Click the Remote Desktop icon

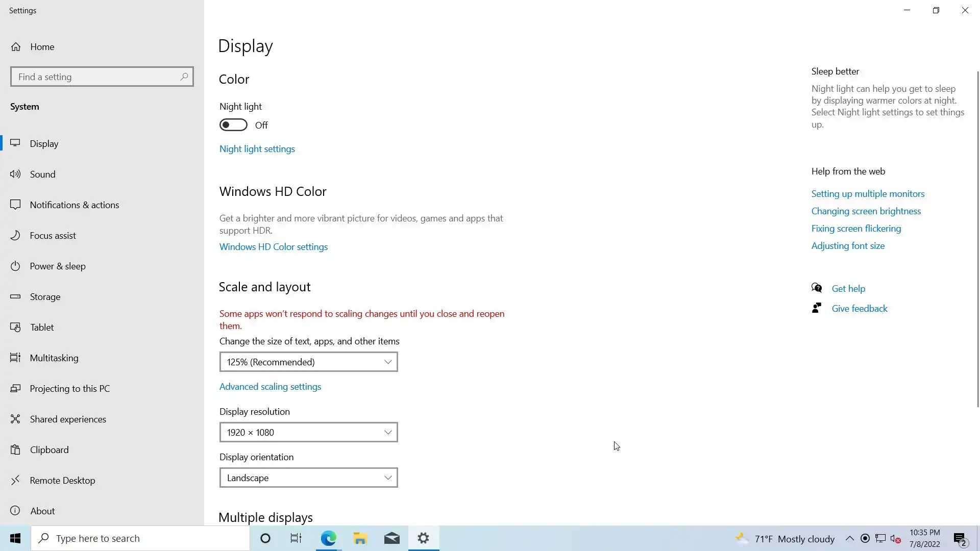pyautogui.click(x=15, y=481)
